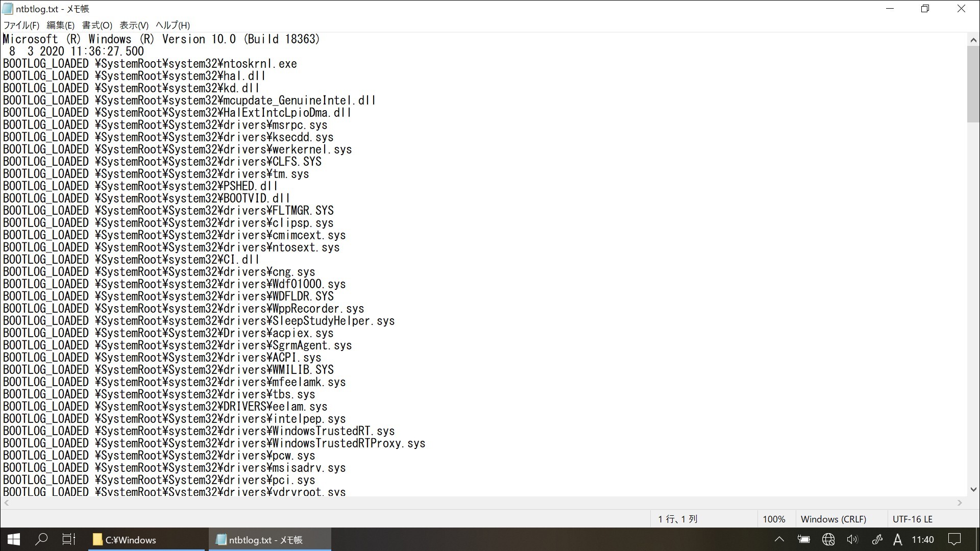Screen dimensions: 980x551
Task: Click the line containing mcupdate_GenuineIntel.dll
Action: [189, 101]
